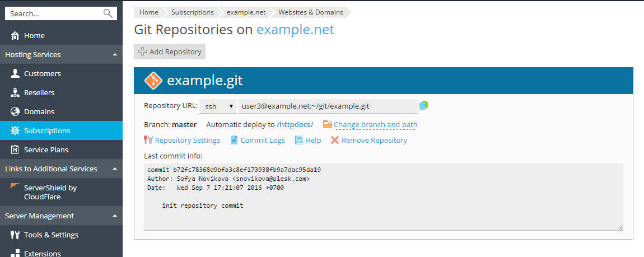Click the repository URL text field

(x=328, y=106)
